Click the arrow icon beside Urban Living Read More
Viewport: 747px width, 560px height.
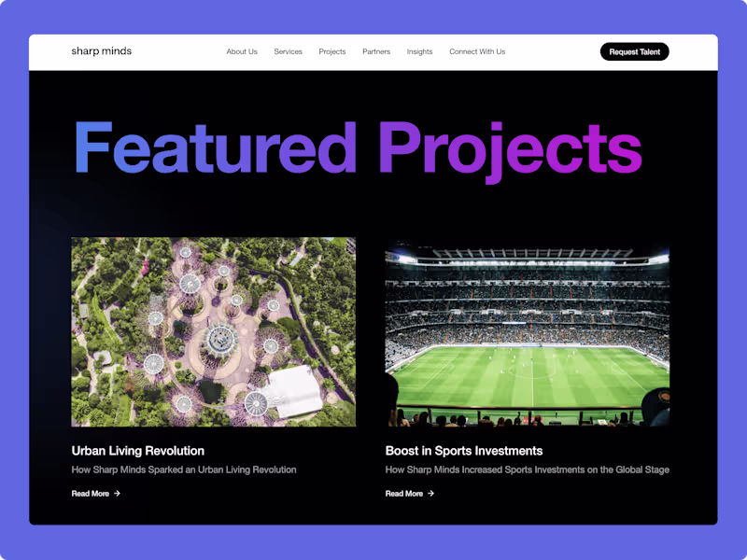point(118,494)
